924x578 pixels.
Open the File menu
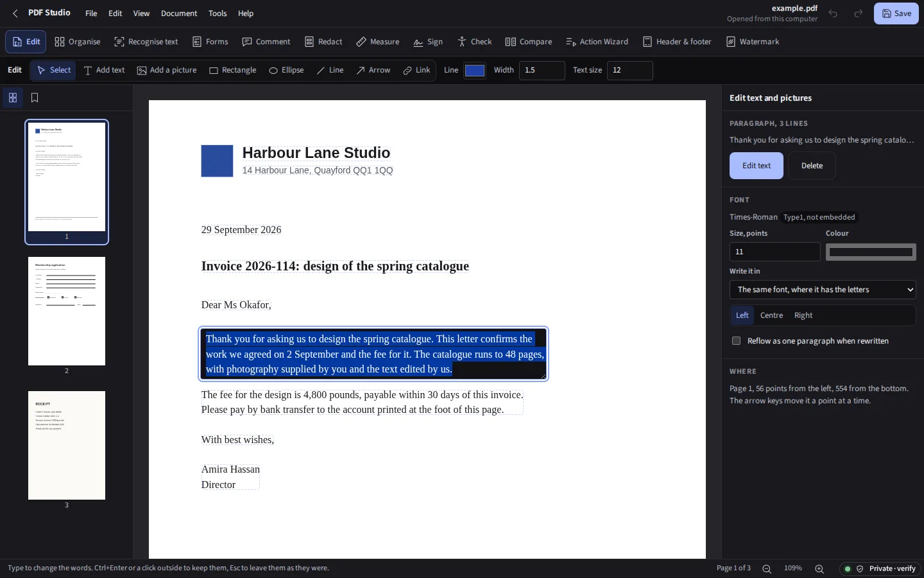91,13
